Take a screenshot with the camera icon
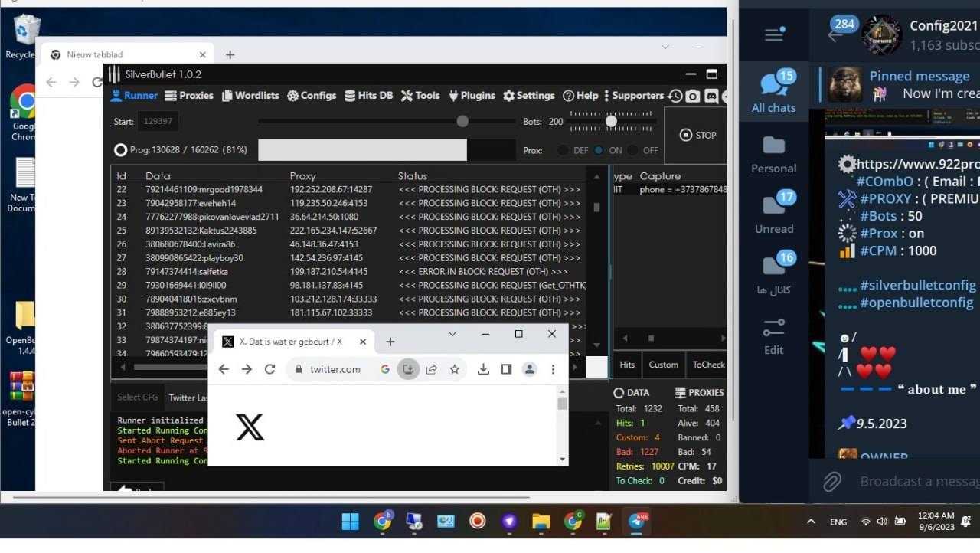Image resolution: width=980 pixels, height=553 pixels. [x=693, y=96]
